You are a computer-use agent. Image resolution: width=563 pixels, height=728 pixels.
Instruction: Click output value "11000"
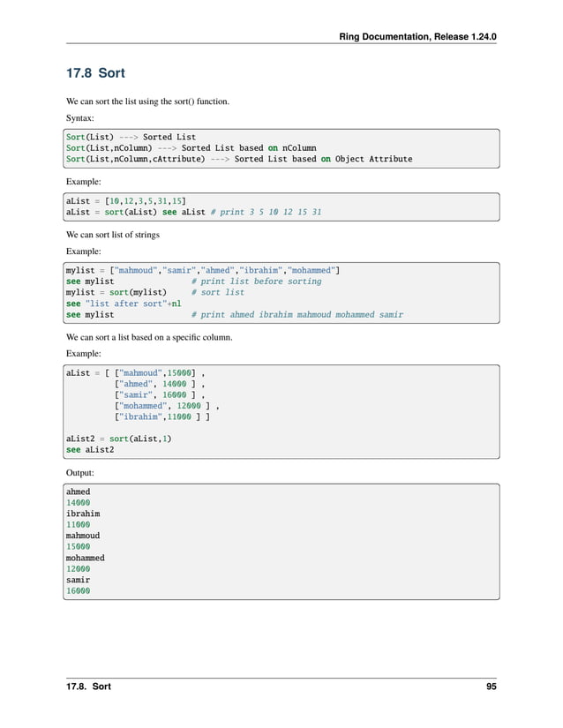pos(78,525)
